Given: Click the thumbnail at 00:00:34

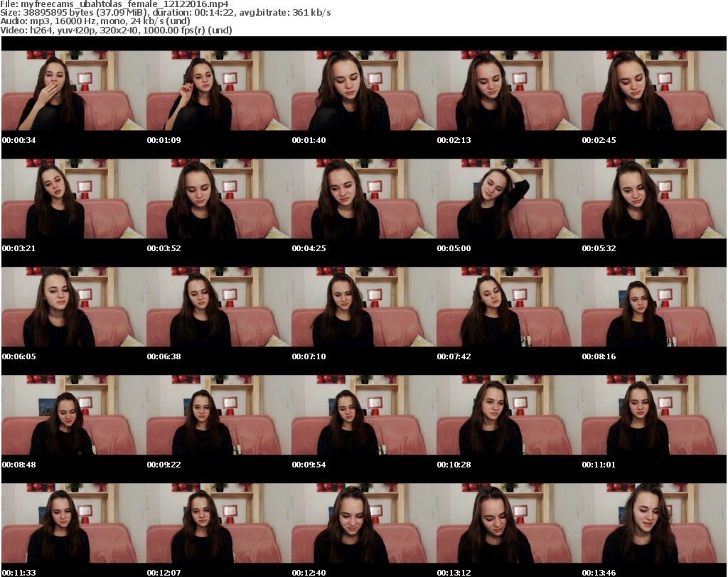Looking at the screenshot, I should click(74, 90).
